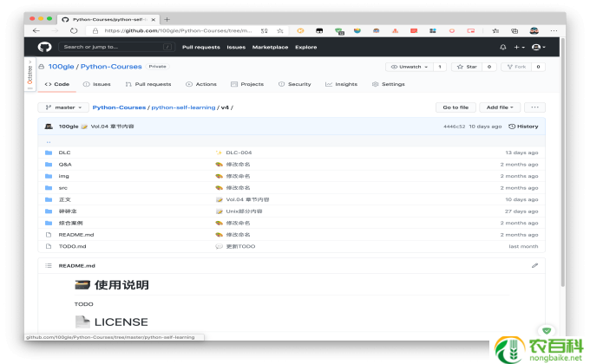Viewport: 590px width, 364px height.
Task: Open the plus create-new dropdown
Action: tap(519, 47)
